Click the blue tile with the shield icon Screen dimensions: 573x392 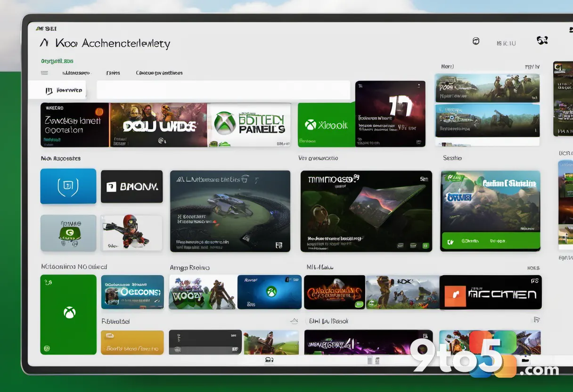click(x=68, y=186)
